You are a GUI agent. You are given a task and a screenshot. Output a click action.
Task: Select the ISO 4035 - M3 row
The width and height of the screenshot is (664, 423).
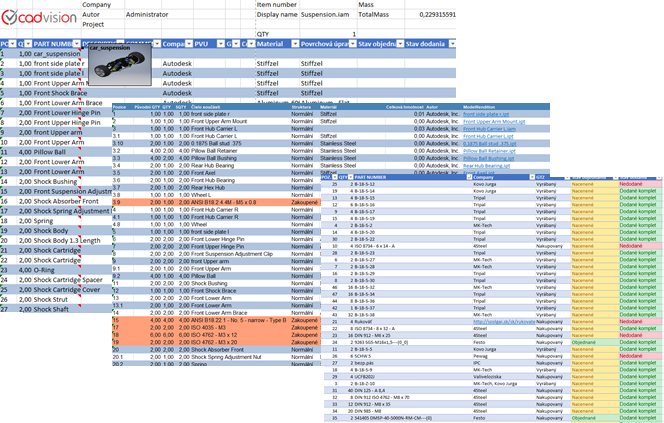(216, 327)
